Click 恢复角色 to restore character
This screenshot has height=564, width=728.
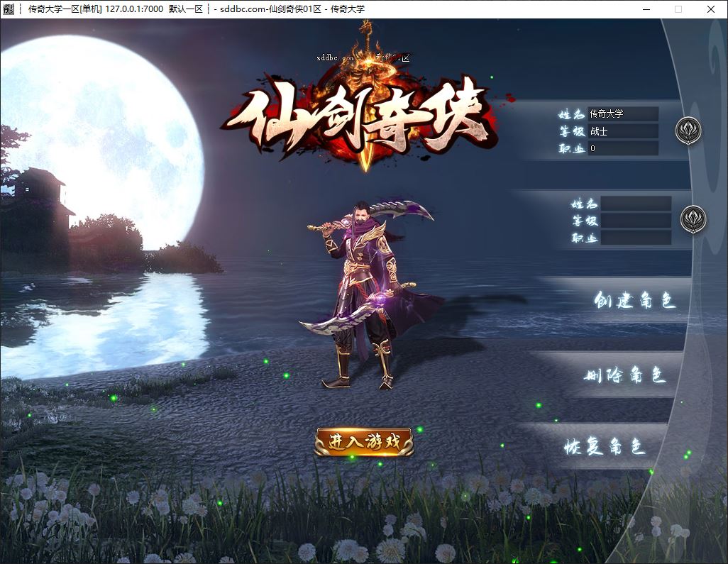605,446
